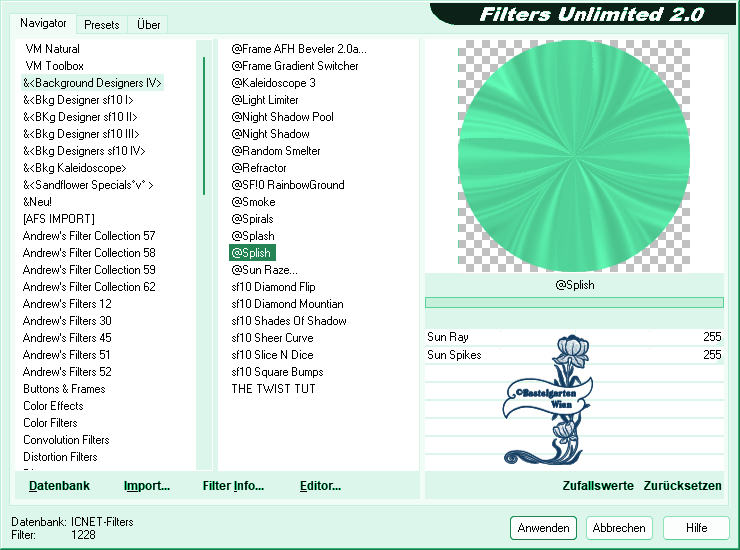Screen dimensions: 740x550
Task: Select Buttons & Frames category
Action: click(64, 389)
